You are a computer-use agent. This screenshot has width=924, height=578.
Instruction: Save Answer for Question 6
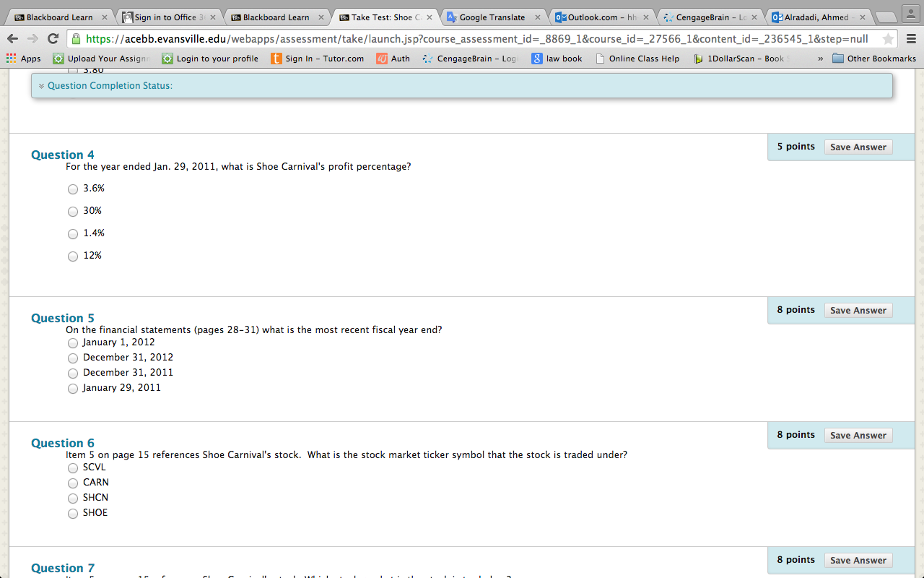coord(858,436)
